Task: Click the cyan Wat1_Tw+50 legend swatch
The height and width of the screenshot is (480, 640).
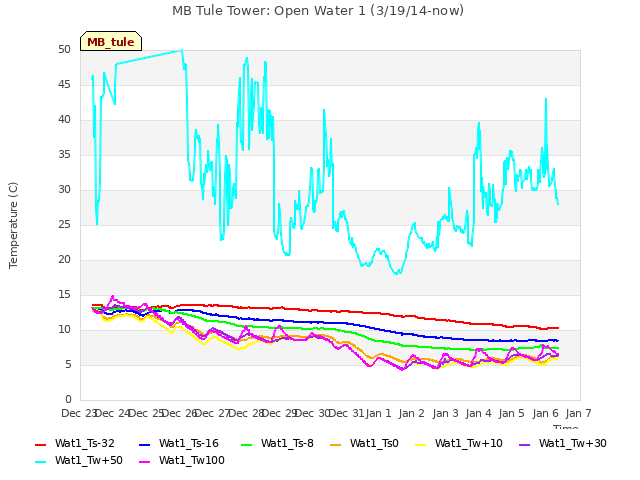Action: tap(41, 462)
